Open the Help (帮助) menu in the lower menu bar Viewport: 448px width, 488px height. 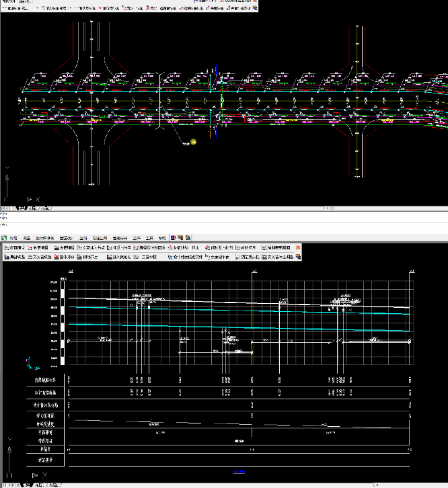point(162,238)
